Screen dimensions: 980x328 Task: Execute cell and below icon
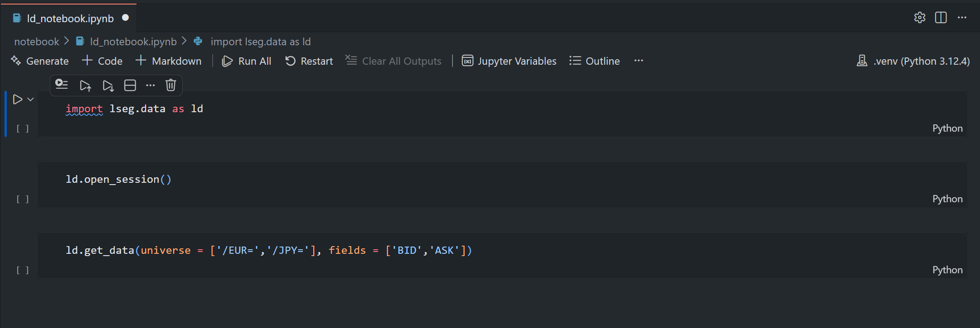tap(108, 85)
